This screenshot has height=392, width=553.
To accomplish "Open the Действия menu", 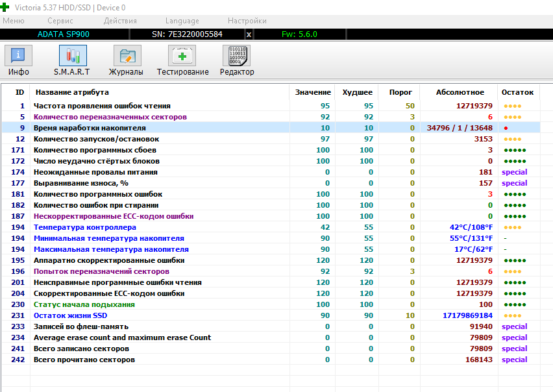I will coord(120,21).
